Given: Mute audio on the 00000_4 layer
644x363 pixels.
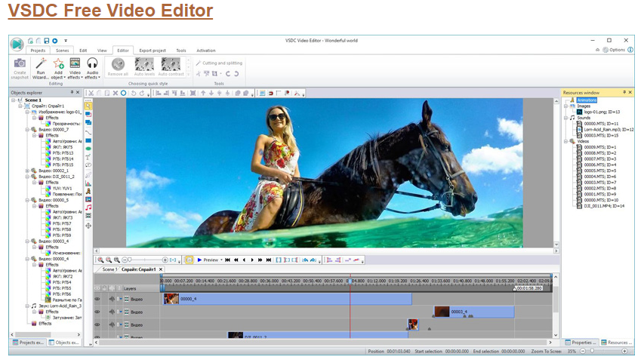Looking at the screenshot, I should pos(111,299).
